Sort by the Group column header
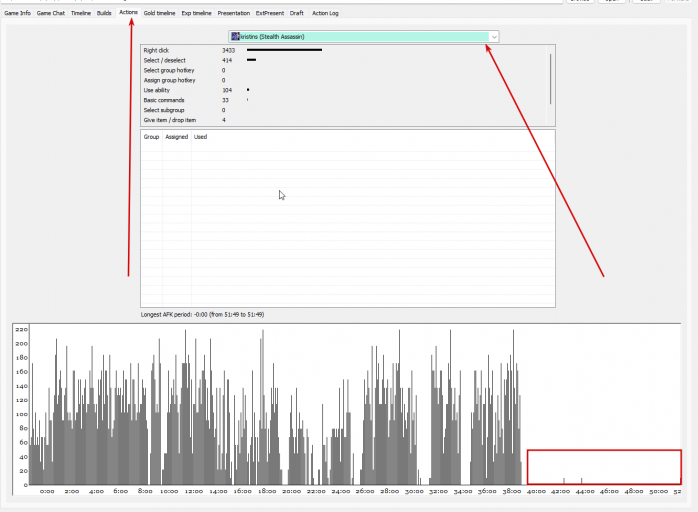 tap(151, 137)
